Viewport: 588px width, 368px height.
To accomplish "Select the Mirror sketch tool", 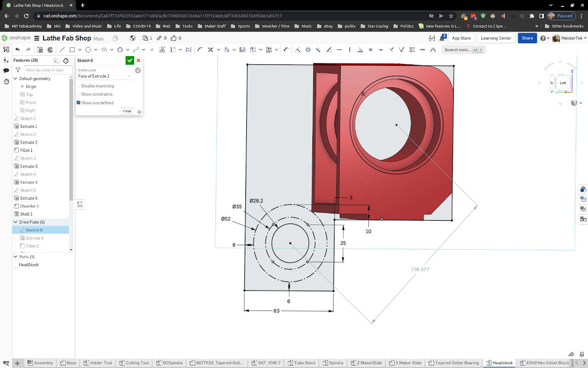I will coord(242,50).
